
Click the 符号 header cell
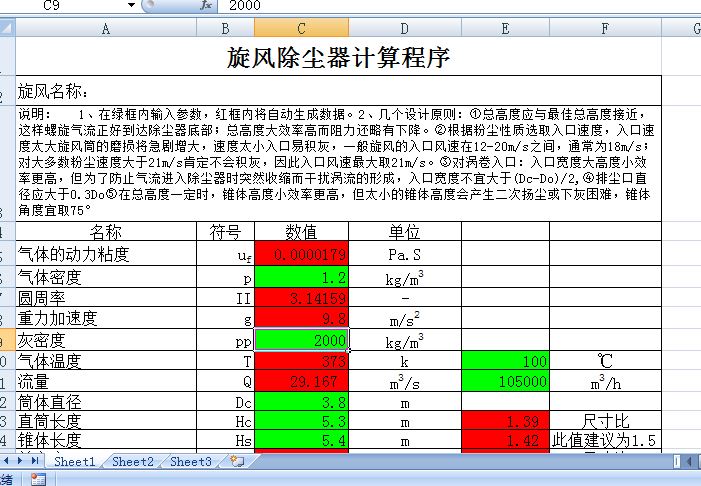(x=225, y=231)
